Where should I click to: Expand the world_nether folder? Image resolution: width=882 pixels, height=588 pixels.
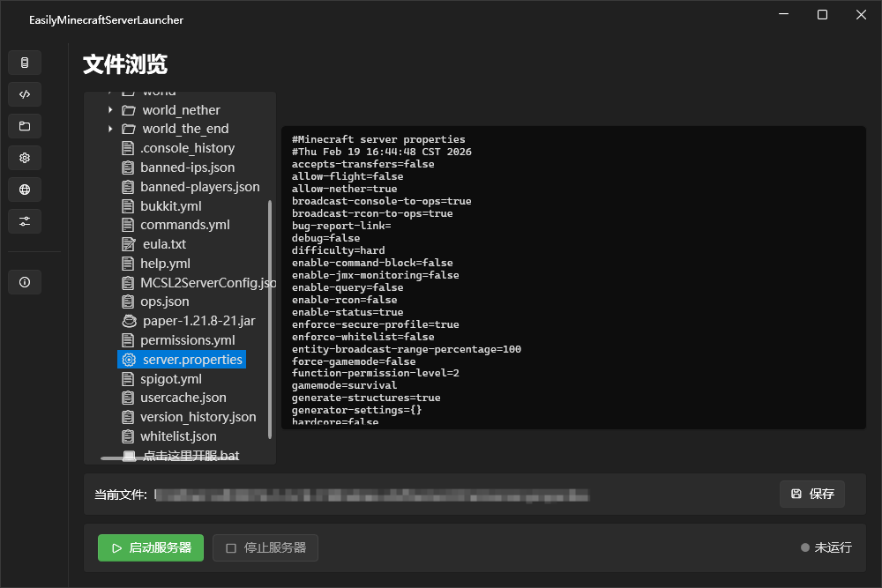point(110,110)
